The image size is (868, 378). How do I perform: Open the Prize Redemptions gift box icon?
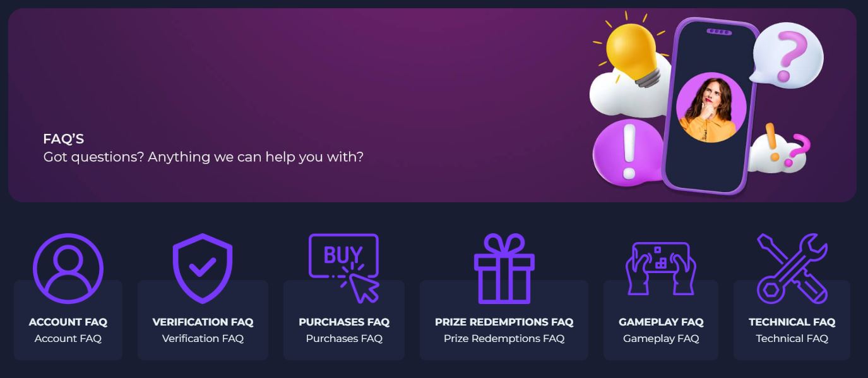tap(504, 269)
